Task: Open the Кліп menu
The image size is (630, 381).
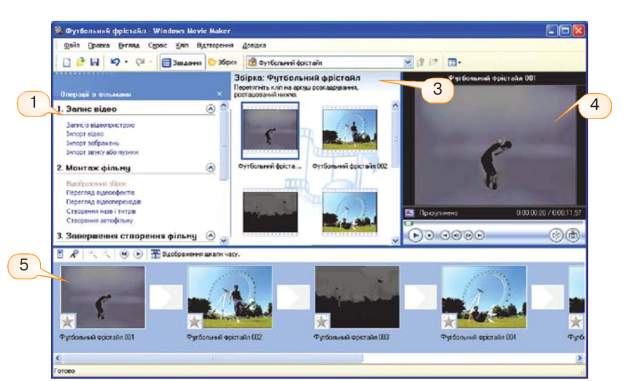Action: (x=182, y=45)
